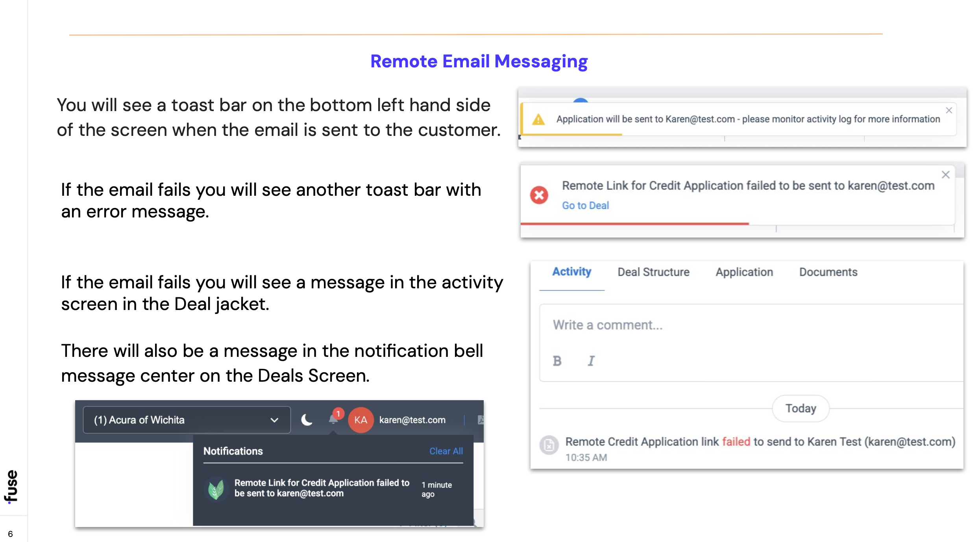Click the red error X icon
980x542 pixels.
click(x=539, y=195)
